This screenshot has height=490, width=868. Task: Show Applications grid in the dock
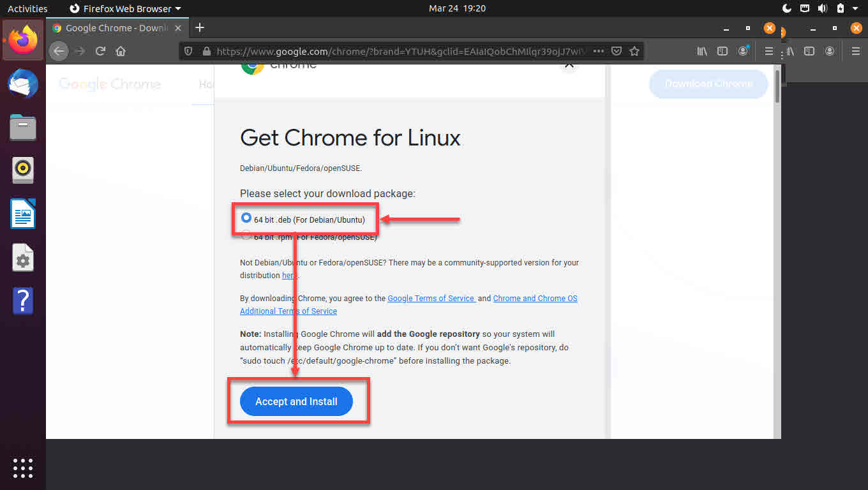23,468
